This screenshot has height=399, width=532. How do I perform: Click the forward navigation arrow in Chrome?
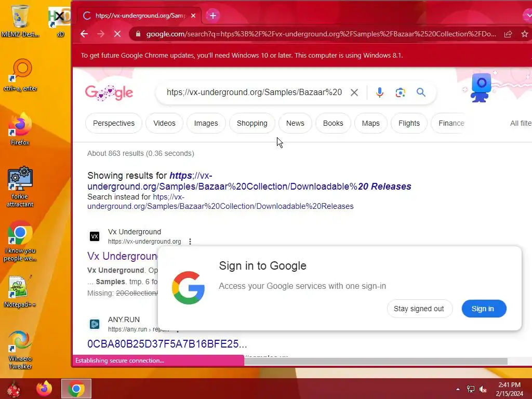(101, 34)
